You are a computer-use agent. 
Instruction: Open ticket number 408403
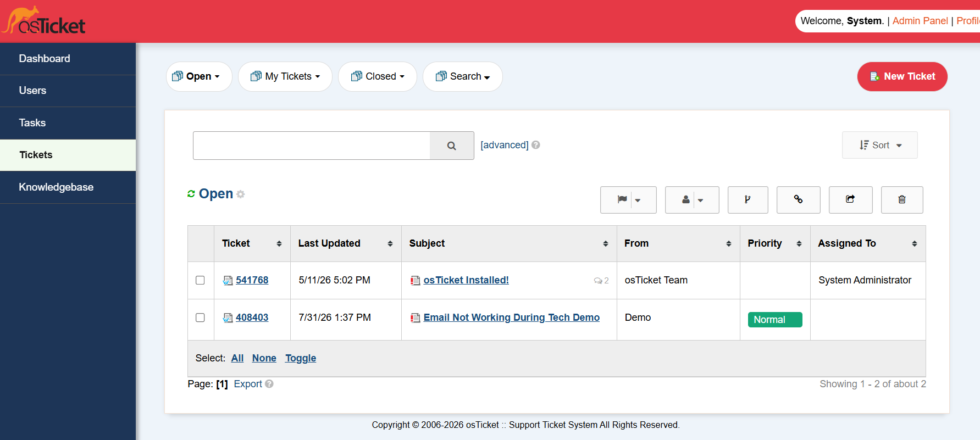252,318
